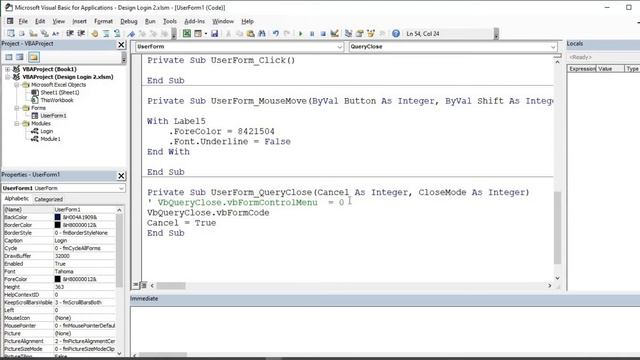Click the BorderColor color swatch
The height and width of the screenshot is (360, 640).
(58, 225)
